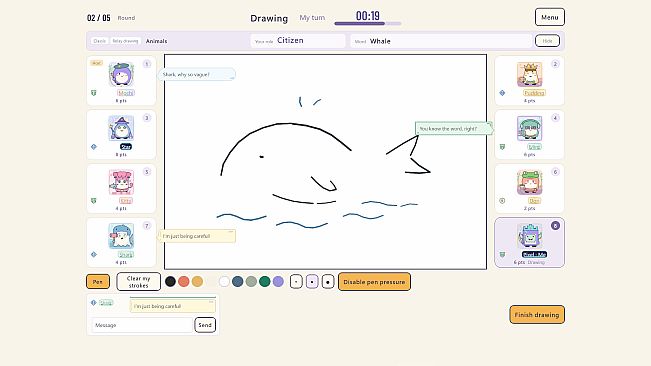651x366 pixels.
Task: Focus the Message input field
Action: coord(142,325)
